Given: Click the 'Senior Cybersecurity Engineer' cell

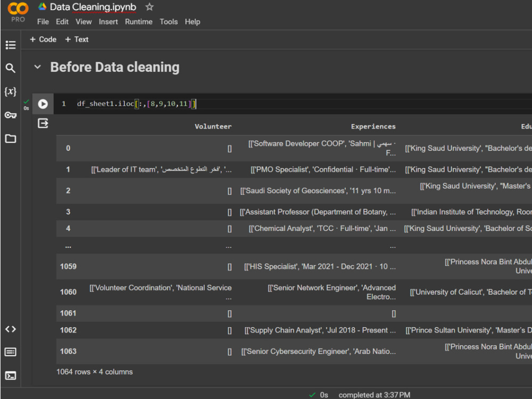Looking at the screenshot, I should [318, 352].
